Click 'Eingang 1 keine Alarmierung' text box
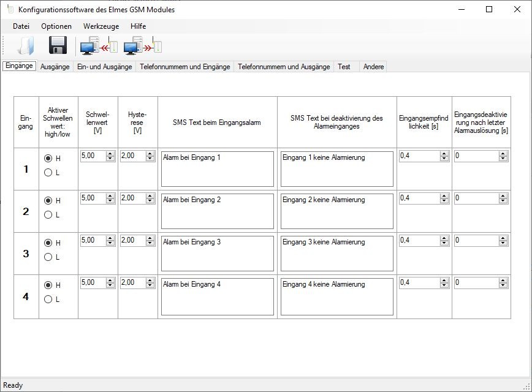The height and width of the screenshot is (392, 532). coord(337,169)
